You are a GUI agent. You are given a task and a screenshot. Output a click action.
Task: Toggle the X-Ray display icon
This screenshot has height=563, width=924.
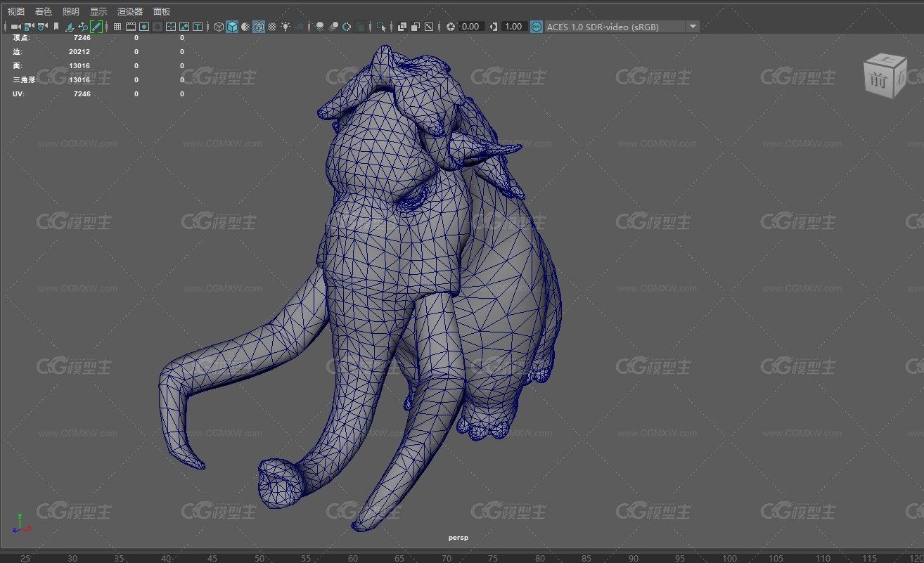pyautogui.click(x=402, y=27)
